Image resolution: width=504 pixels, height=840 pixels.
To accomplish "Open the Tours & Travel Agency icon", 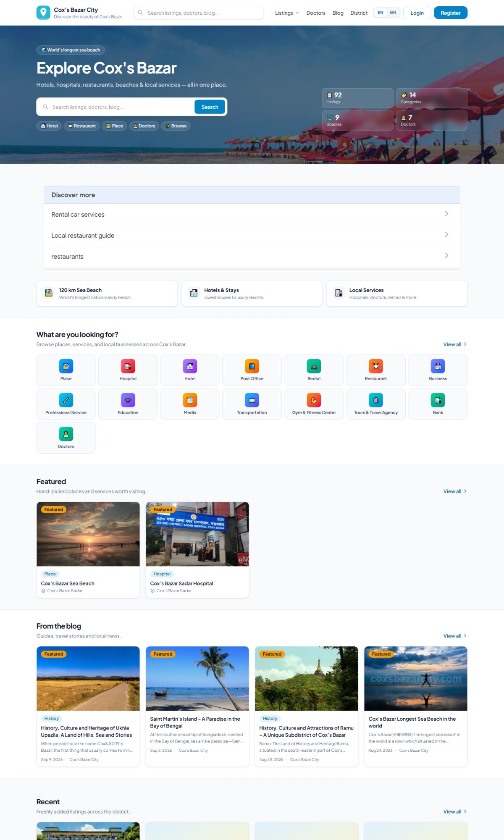I will pos(376,400).
